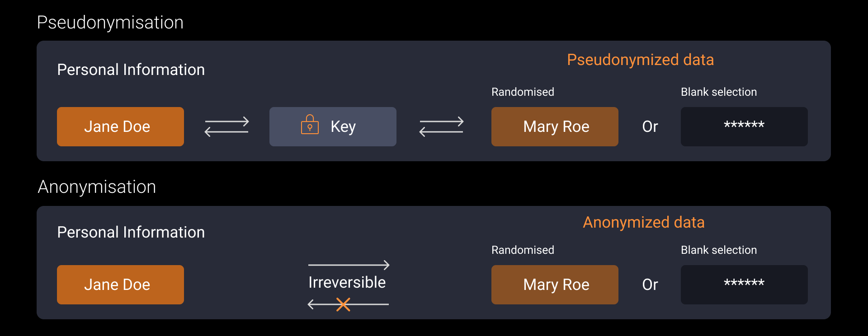The image size is (868, 336).
Task: Select the Jane Doe box under Anonymisation
Action: (x=120, y=285)
